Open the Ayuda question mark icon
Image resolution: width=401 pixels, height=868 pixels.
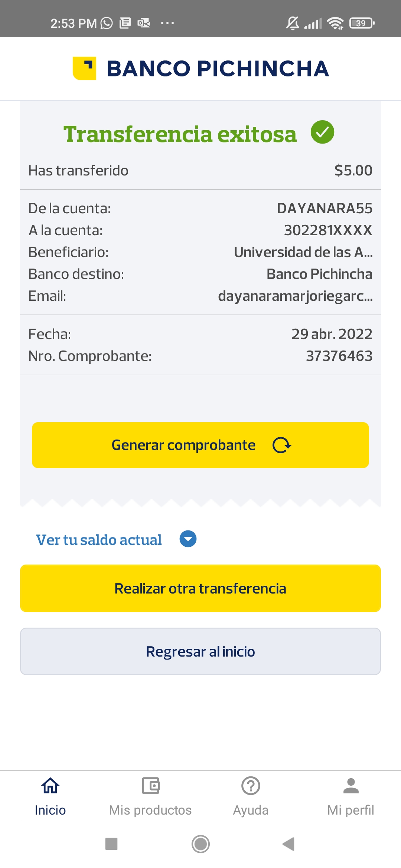tap(251, 786)
